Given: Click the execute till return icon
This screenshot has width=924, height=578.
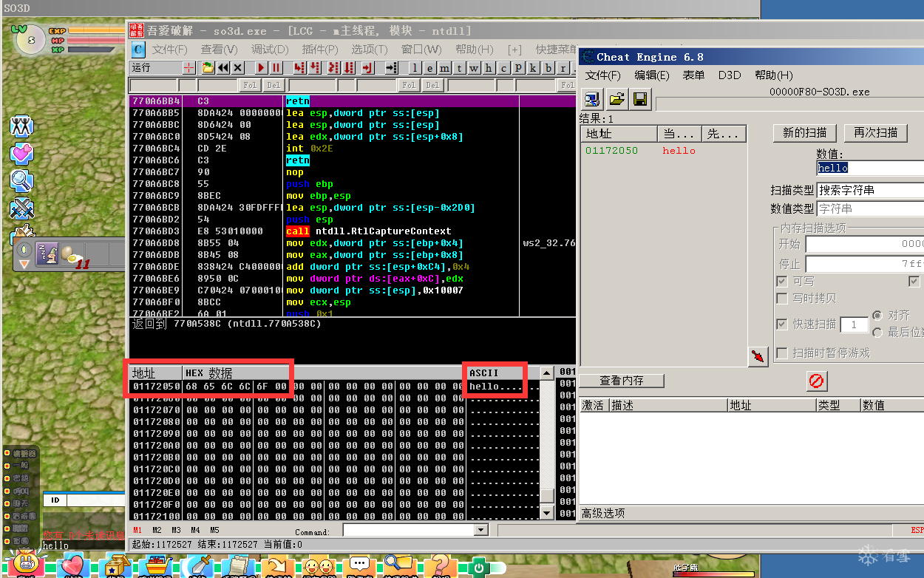Looking at the screenshot, I should coord(367,67).
